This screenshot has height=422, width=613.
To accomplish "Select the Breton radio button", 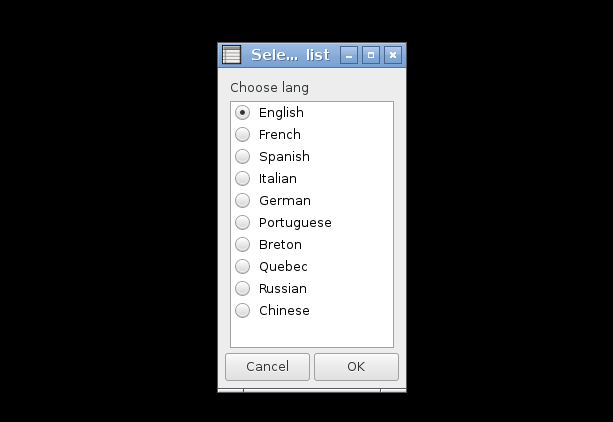I will pos(242,244).
